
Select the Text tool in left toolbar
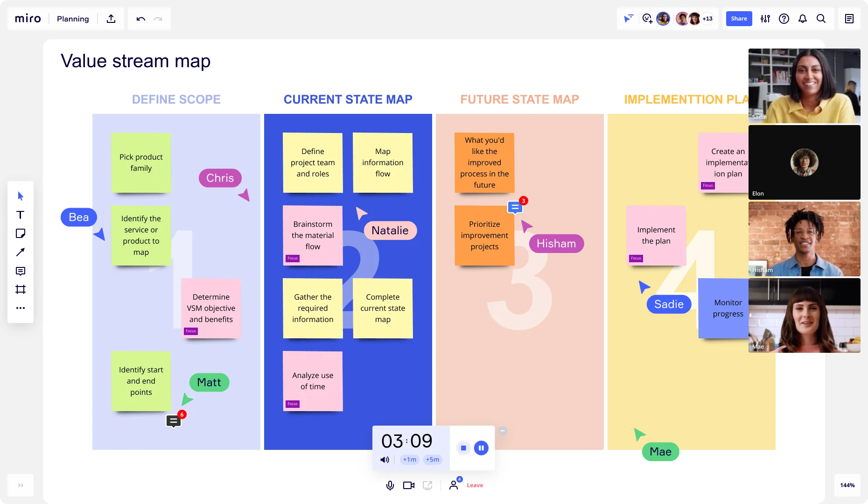(21, 215)
